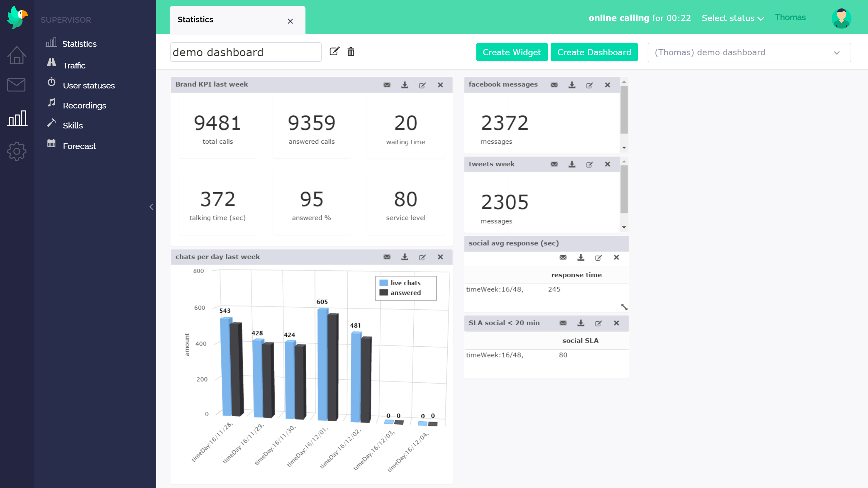
Task: Download the chats per day widget
Action: pos(405,257)
